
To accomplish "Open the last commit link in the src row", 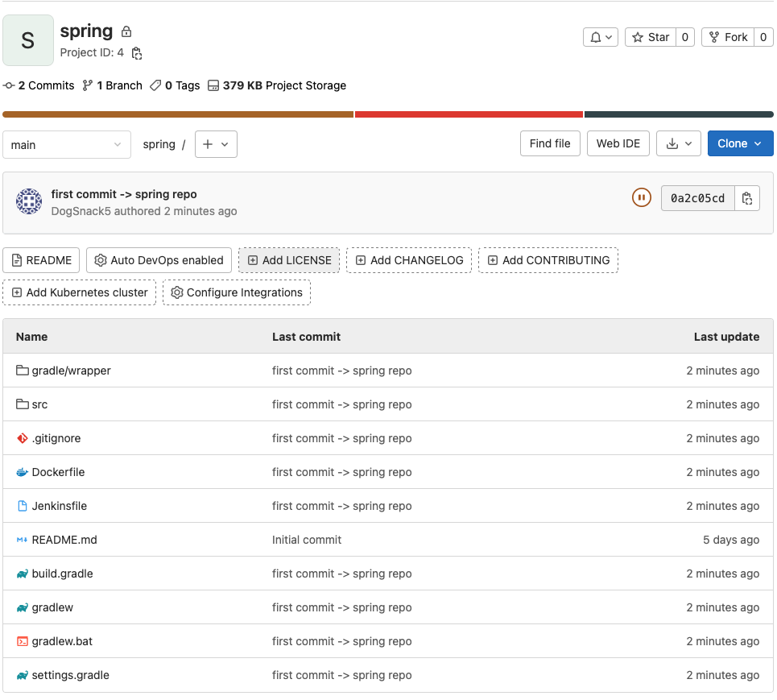I will (342, 404).
